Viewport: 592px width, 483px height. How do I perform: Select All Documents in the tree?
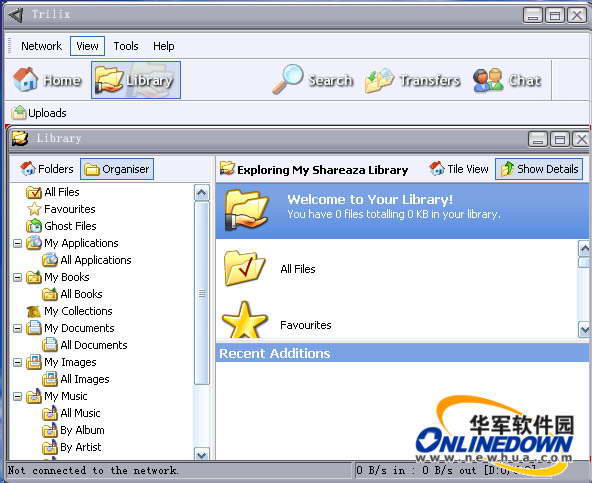[94, 345]
